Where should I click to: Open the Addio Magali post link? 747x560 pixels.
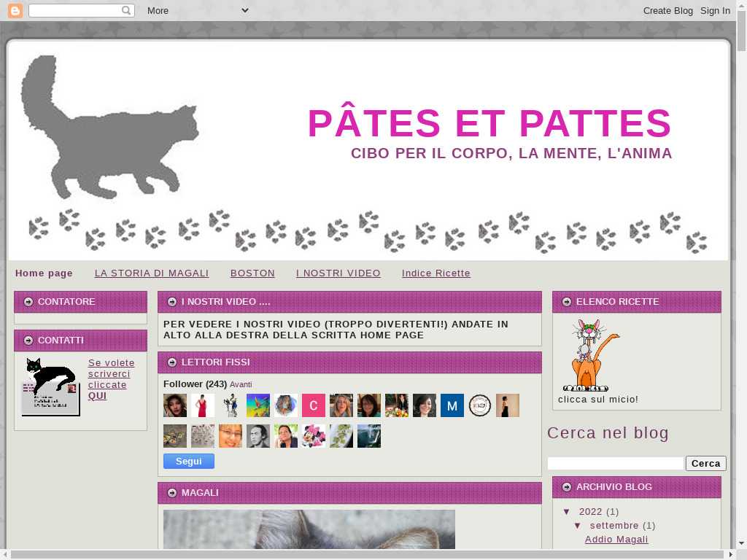click(616, 540)
